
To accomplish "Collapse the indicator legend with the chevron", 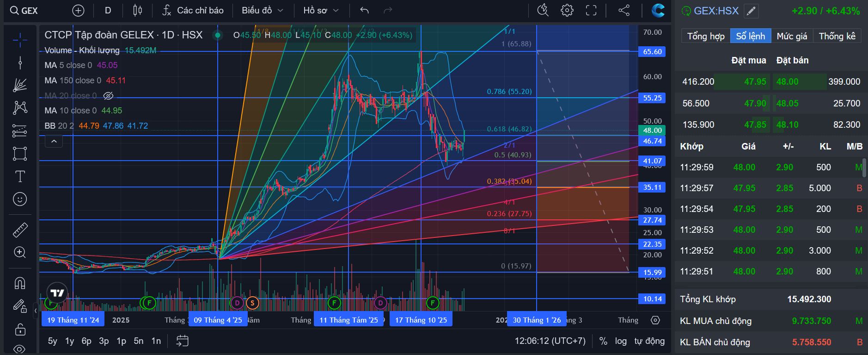I will [54, 141].
